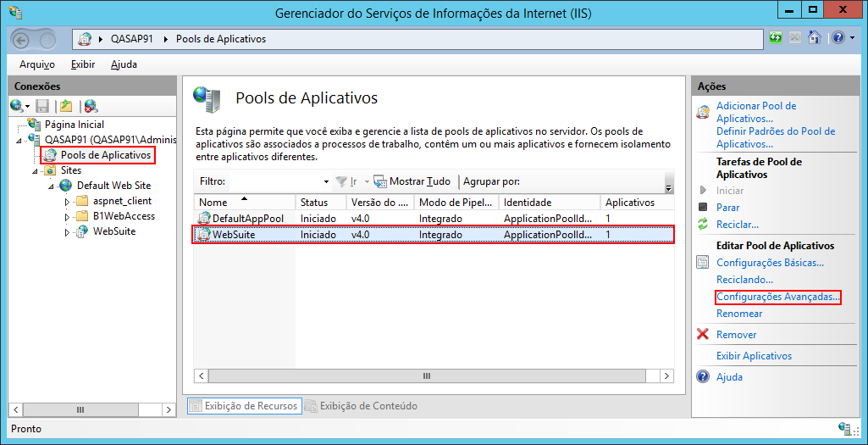Click Definir Padrões do Pool de Aplicativos
This screenshot has width=868, height=445.
pos(776,137)
